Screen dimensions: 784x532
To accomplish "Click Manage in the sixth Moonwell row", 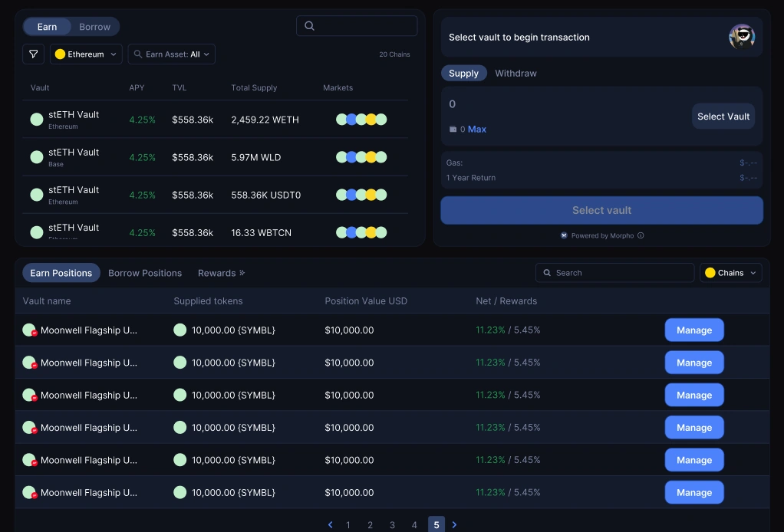I will tap(694, 492).
